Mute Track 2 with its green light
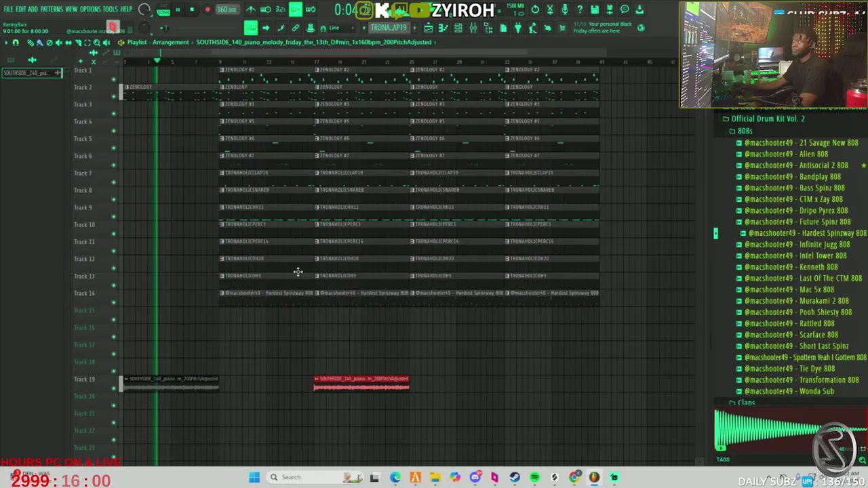The width and height of the screenshot is (868, 488). click(114, 96)
